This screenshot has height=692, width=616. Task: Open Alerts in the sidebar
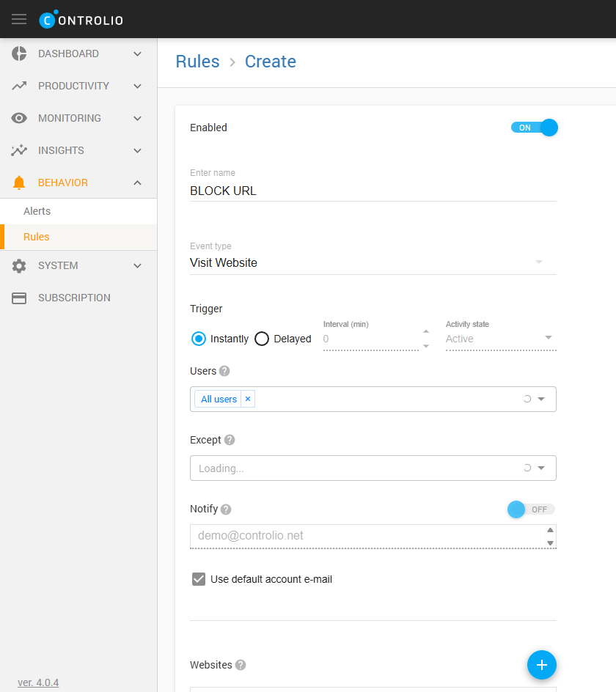coord(37,211)
